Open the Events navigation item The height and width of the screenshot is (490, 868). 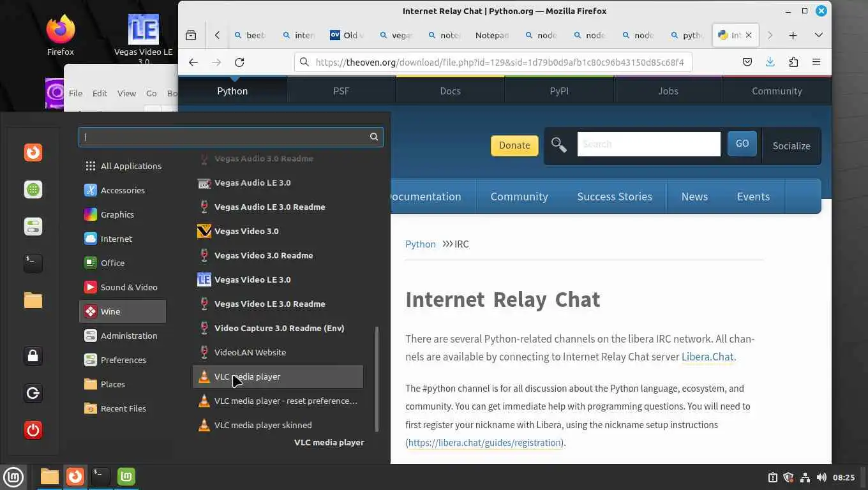click(x=753, y=197)
